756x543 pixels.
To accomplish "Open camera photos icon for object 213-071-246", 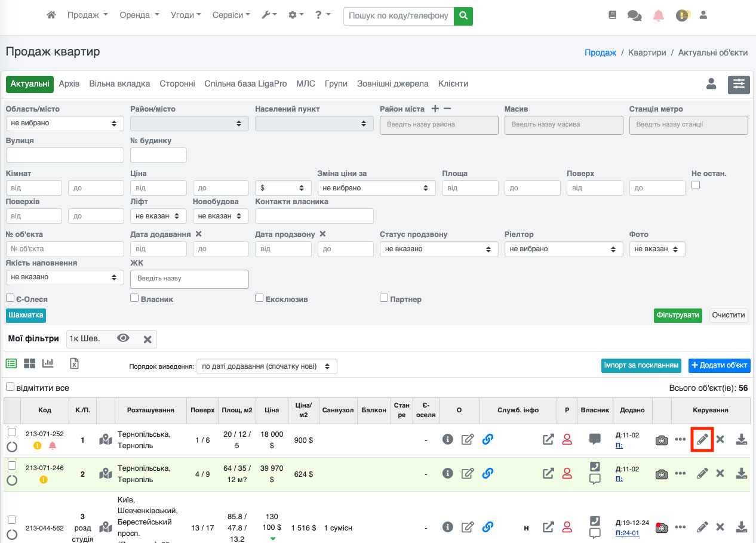I will 661,474.
